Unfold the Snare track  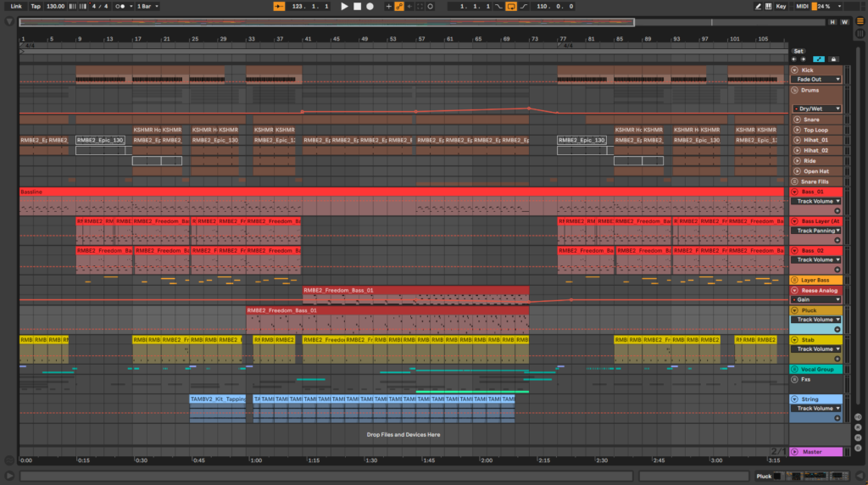(x=797, y=120)
